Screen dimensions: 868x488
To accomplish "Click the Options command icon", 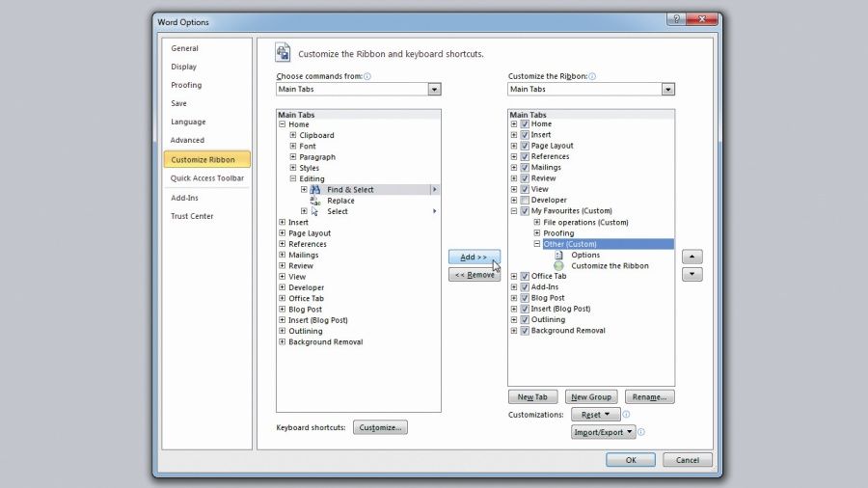I will click(x=559, y=255).
